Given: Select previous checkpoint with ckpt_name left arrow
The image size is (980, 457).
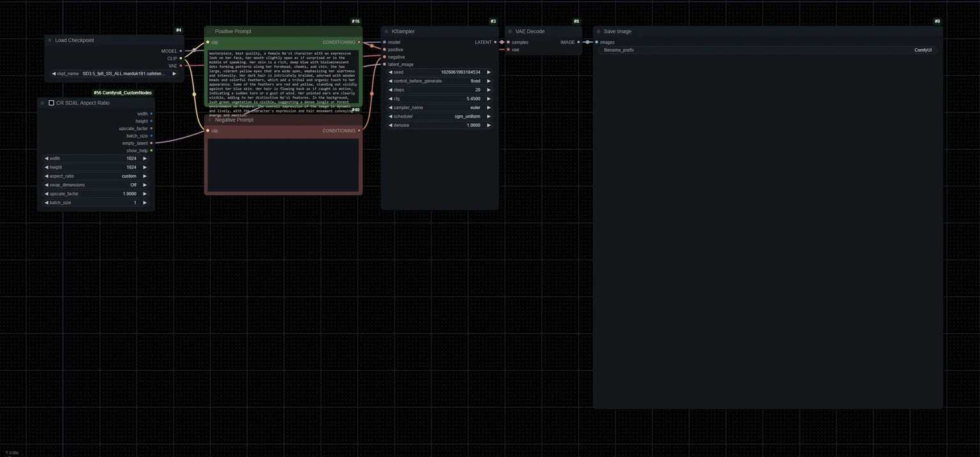Looking at the screenshot, I should click(x=54, y=73).
